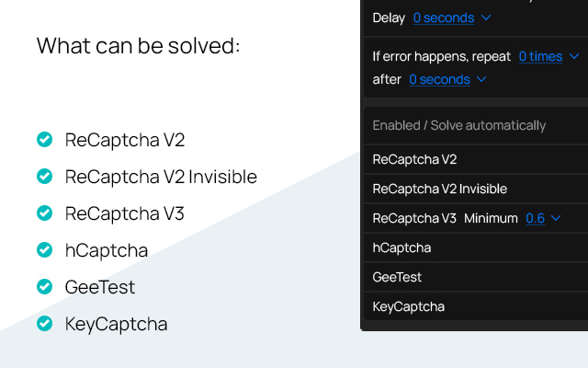The height and width of the screenshot is (368, 588).
Task: Open the ReCaptcha V3 minimum score dropdown
Action: click(x=542, y=218)
